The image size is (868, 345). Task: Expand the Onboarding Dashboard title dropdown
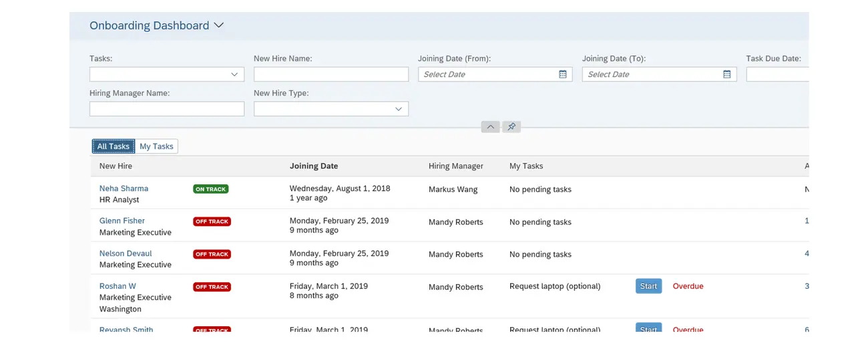tap(218, 25)
